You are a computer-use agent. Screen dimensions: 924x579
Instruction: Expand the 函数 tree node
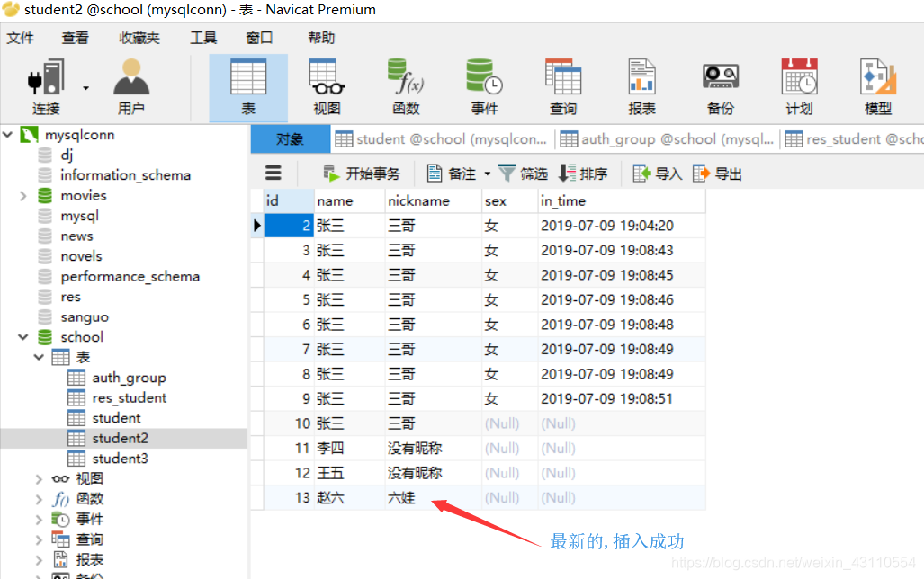39,499
